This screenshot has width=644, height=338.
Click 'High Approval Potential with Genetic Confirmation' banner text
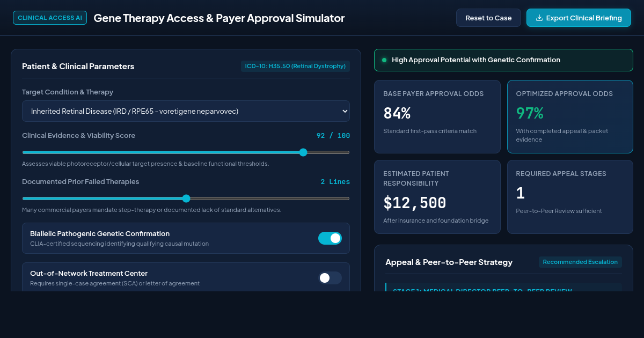[x=476, y=60]
